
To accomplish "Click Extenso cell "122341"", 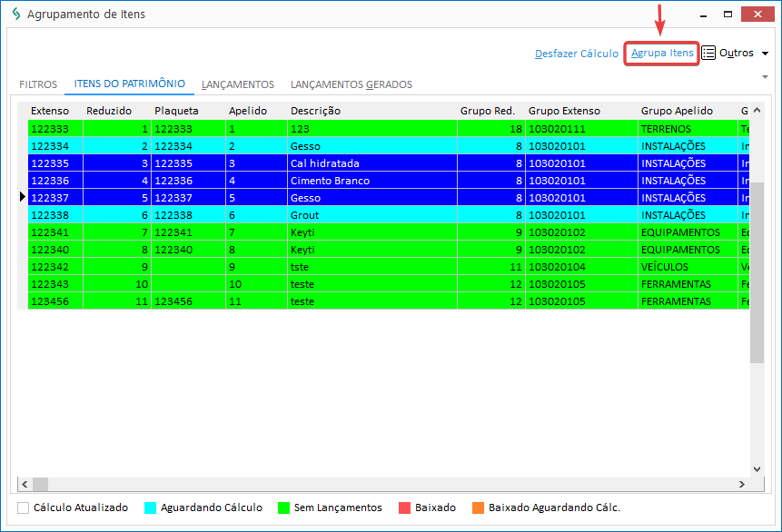I will pyautogui.click(x=55, y=232).
